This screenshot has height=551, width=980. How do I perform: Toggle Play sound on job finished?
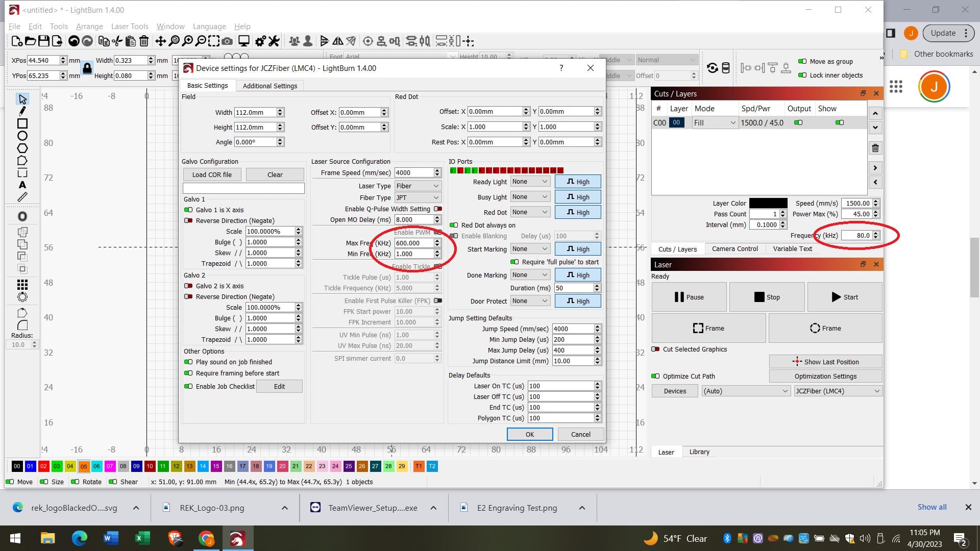[x=188, y=362]
